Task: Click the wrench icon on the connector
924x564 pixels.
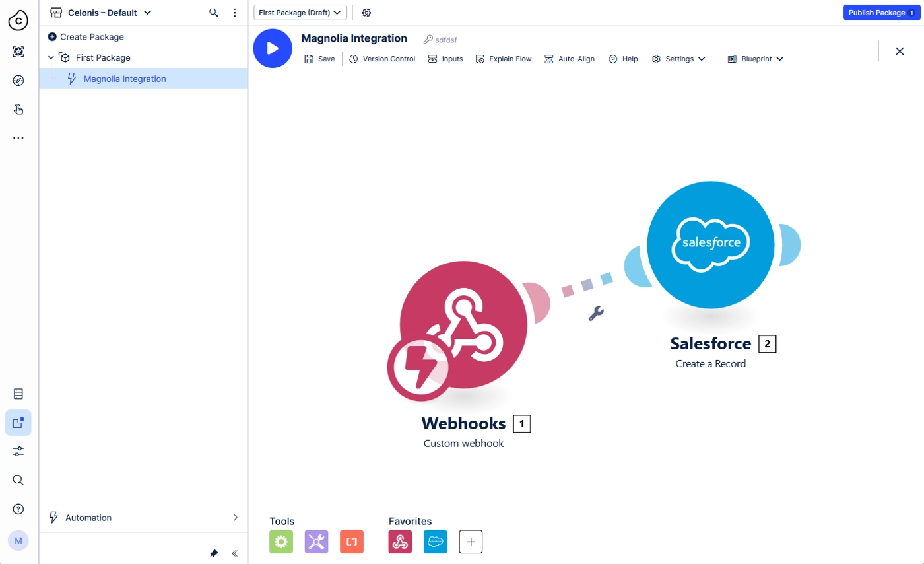Action: (x=596, y=314)
